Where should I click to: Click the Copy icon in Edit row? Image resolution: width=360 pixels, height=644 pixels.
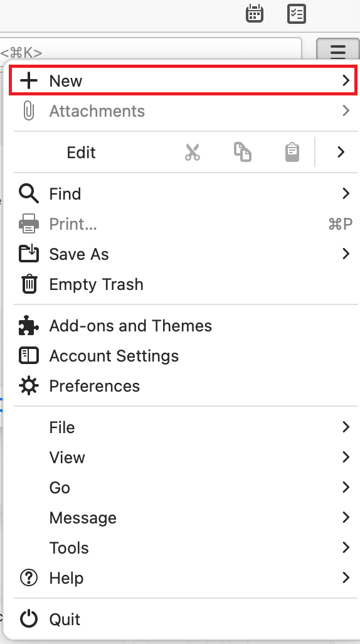[243, 152]
